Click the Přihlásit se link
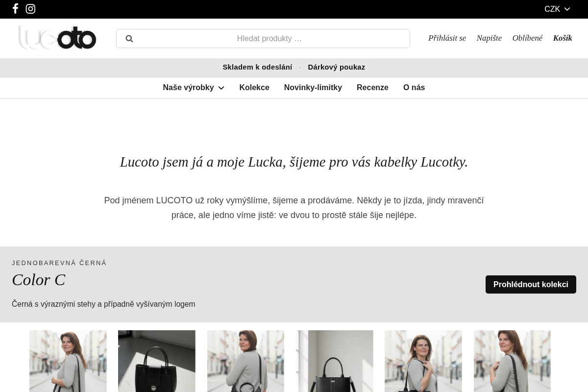588x392 pixels. pyautogui.click(x=447, y=38)
